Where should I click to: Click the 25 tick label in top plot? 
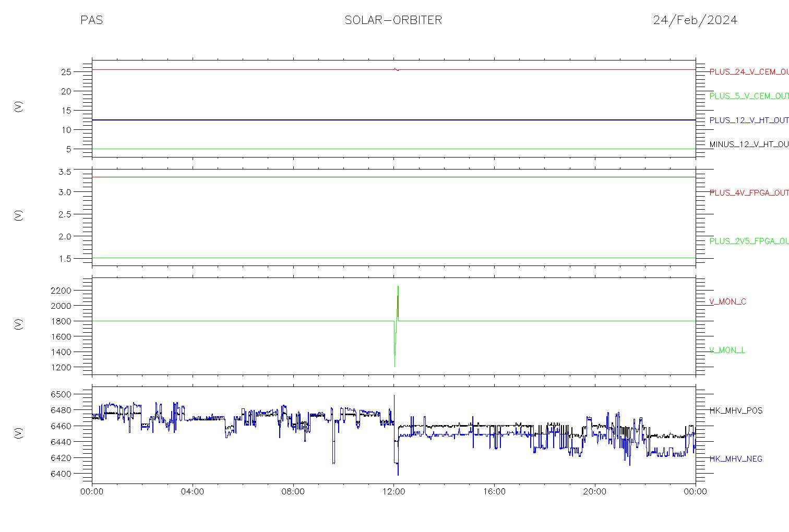[66, 72]
